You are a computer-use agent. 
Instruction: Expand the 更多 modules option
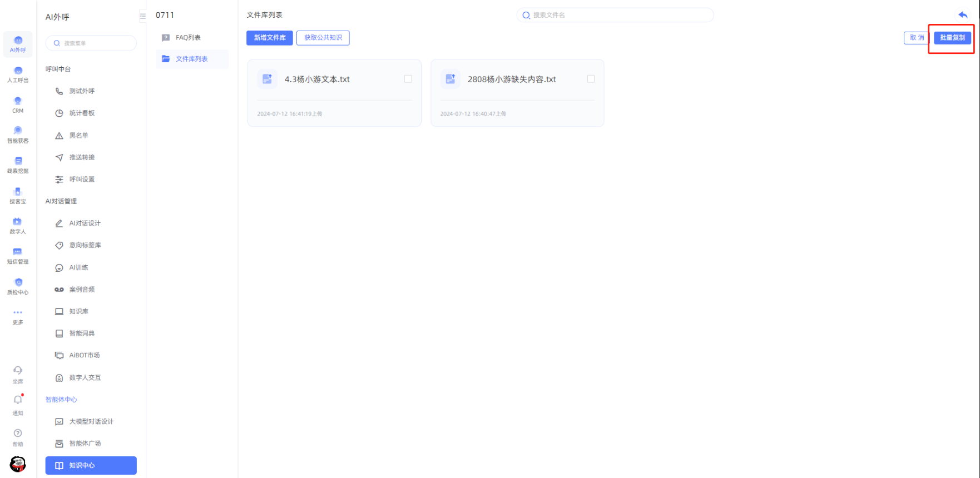pos(18,316)
